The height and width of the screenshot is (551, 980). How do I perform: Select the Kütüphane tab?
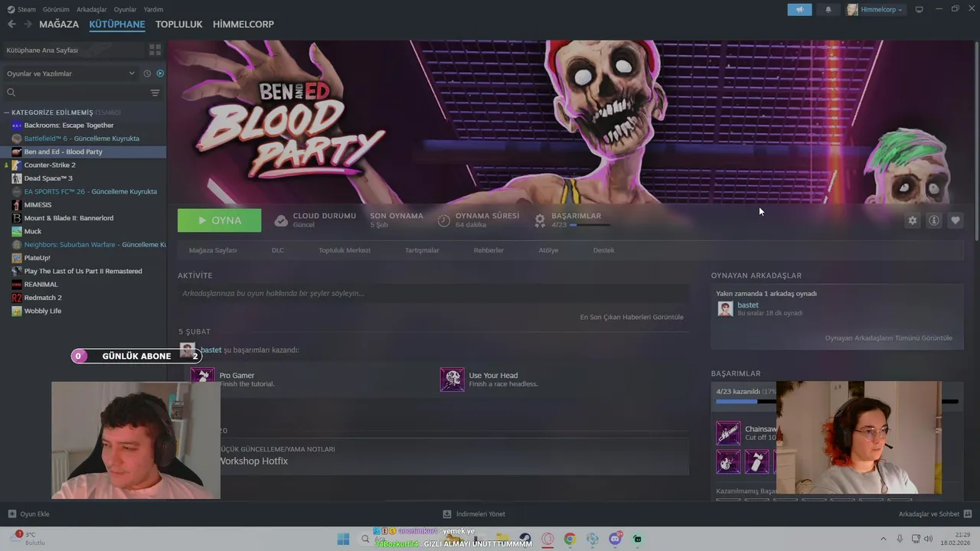click(x=117, y=24)
